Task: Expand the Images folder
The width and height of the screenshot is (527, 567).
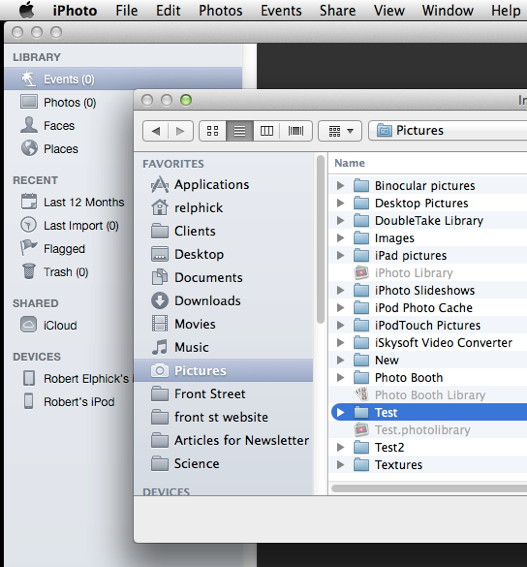Action: pyautogui.click(x=340, y=238)
